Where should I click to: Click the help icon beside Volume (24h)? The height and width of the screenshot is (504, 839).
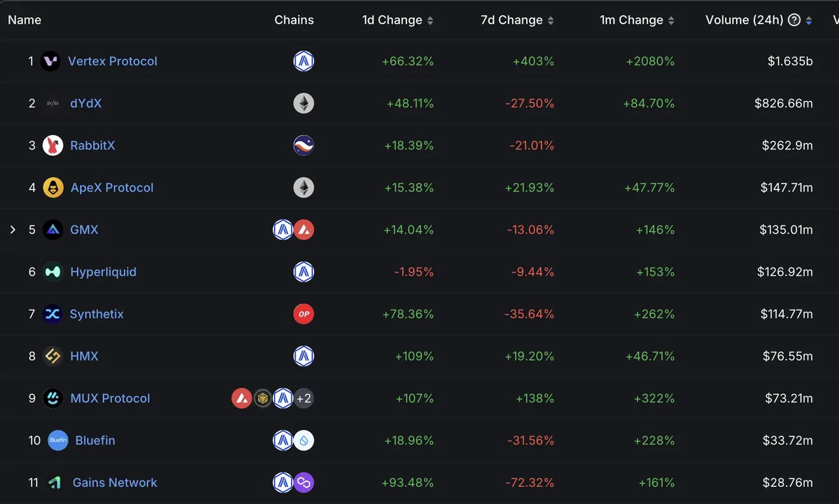coord(794,20)
